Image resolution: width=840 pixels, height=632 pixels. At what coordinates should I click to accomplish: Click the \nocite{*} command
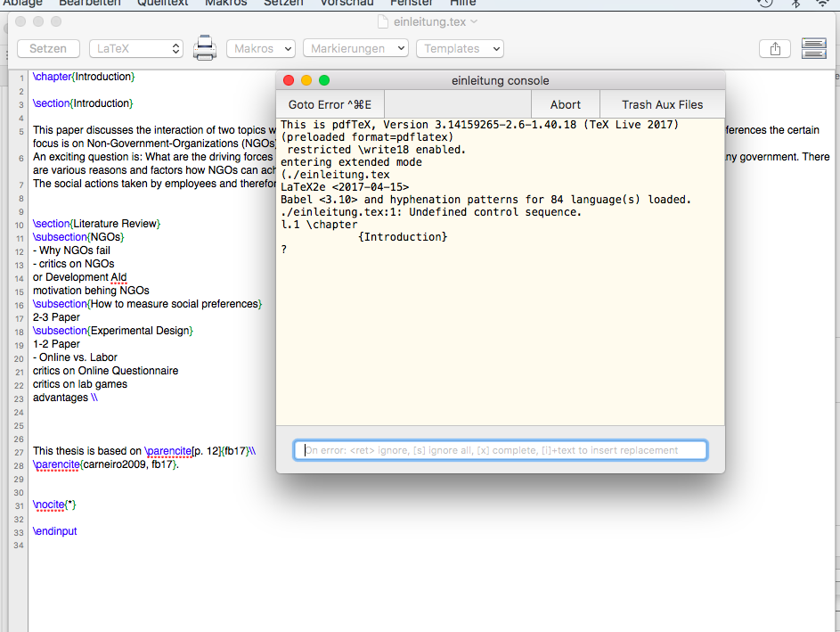[54, 505]
